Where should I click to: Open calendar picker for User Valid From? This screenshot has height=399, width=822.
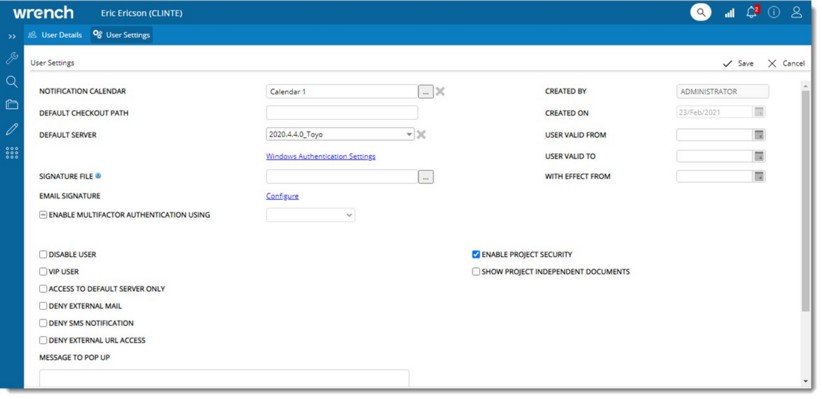click(759, 135)
